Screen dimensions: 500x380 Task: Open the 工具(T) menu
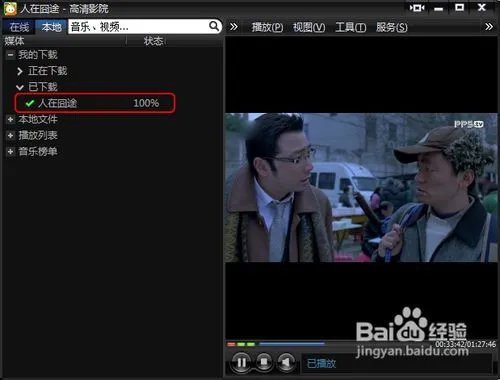click(350, 27)
